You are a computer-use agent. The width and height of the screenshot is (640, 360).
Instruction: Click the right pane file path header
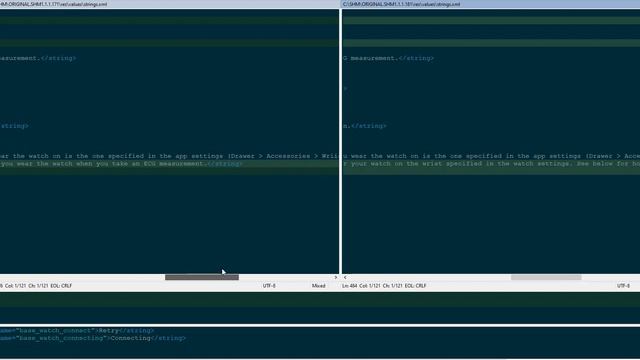pyautogui.click(x=401, y=4)
